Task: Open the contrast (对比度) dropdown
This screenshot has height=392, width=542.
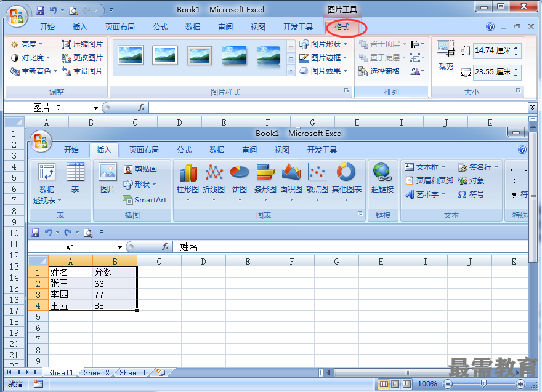Action: 30,58
